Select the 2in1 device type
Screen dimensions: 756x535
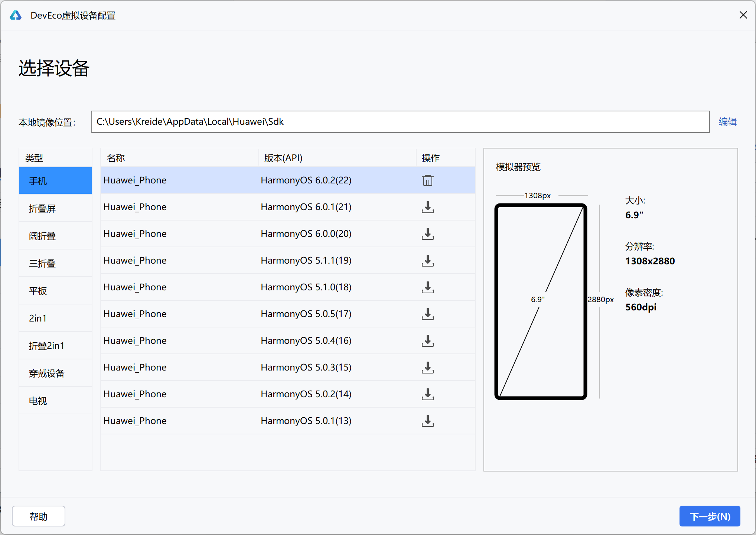tap(55, 318)
